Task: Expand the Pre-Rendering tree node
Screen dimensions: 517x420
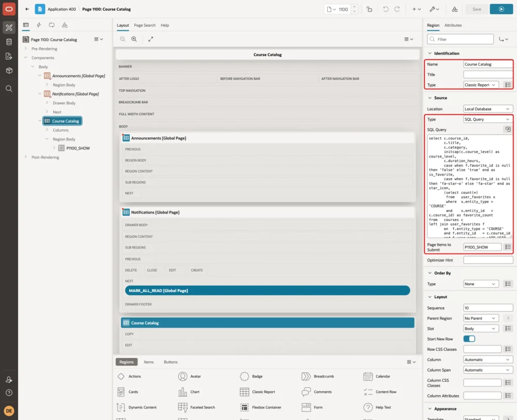Action: [x=26, y=48]
